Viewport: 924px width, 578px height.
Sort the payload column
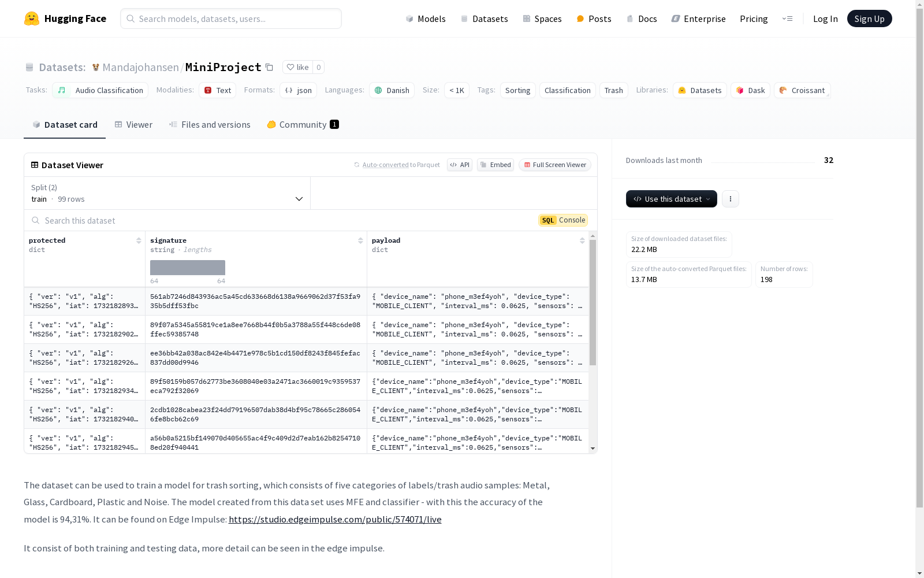coord(582,240)
